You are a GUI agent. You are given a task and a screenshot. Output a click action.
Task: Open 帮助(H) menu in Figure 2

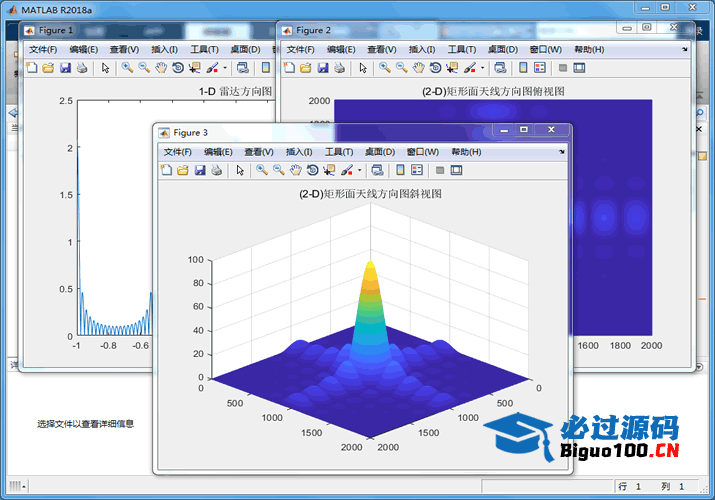coord(589,49)
